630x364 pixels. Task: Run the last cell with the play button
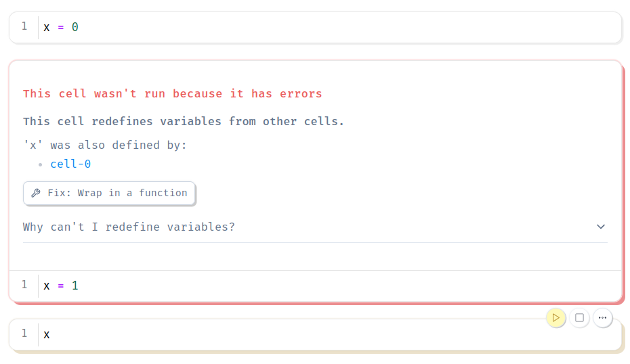(555, 317)
